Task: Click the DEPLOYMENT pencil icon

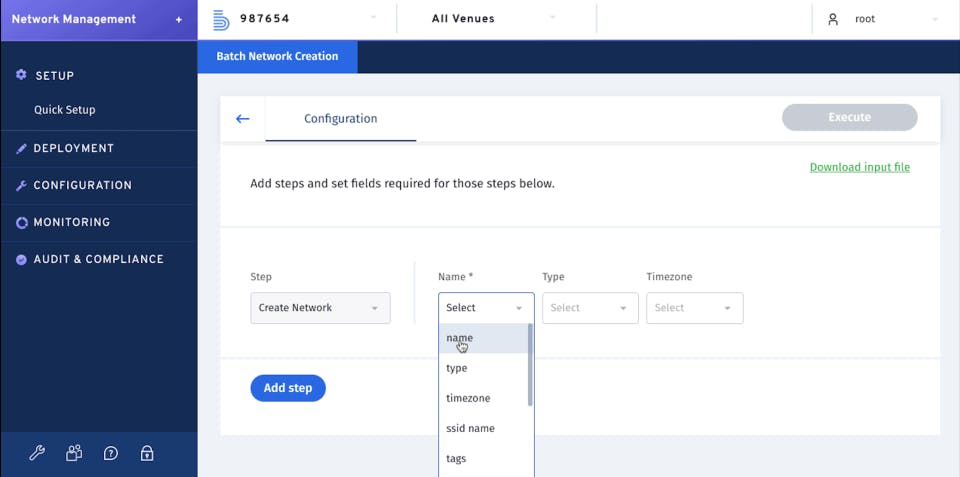Action: pyautogui.click(x=21, y=148)
